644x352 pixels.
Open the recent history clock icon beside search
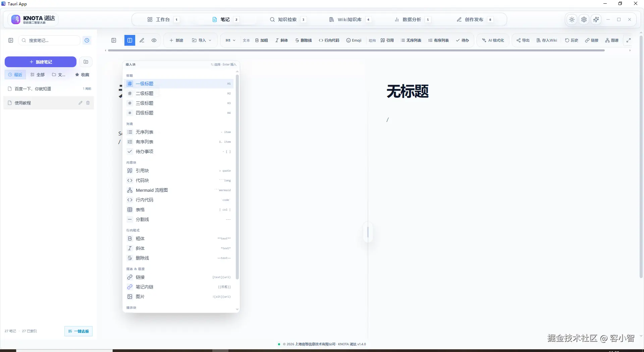click(x=87, y=40)
